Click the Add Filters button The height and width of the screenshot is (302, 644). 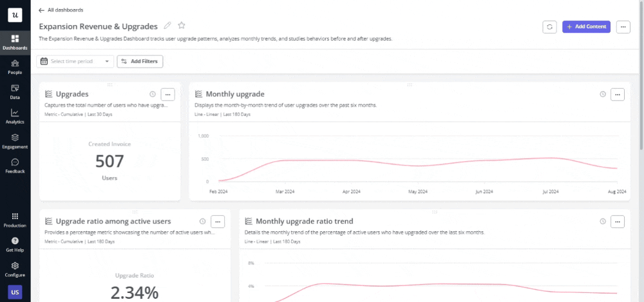(140, 61)
